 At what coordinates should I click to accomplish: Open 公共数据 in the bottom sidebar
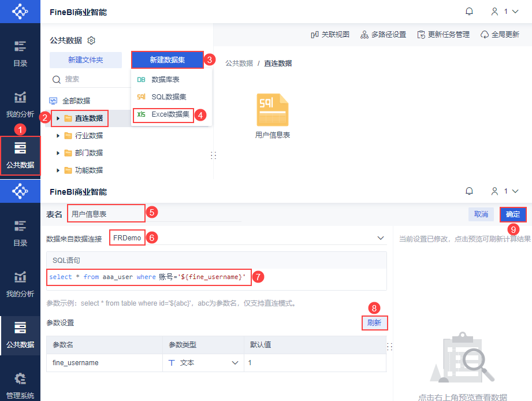(x=20, y=335)
